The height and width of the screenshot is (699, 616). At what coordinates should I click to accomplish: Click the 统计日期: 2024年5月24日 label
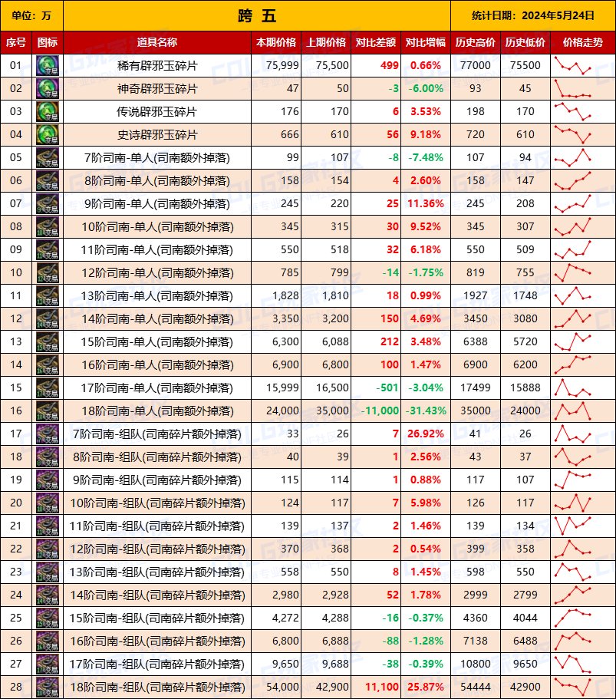[533, 15]
